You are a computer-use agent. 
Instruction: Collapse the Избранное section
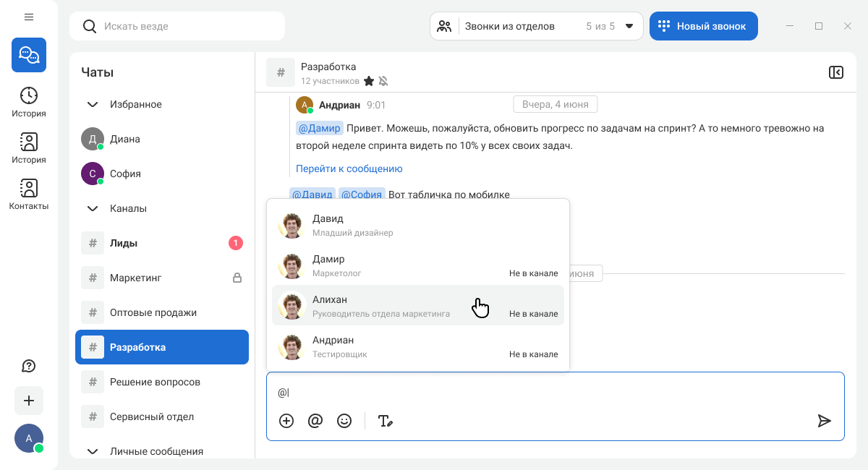[x=93, y=104]
